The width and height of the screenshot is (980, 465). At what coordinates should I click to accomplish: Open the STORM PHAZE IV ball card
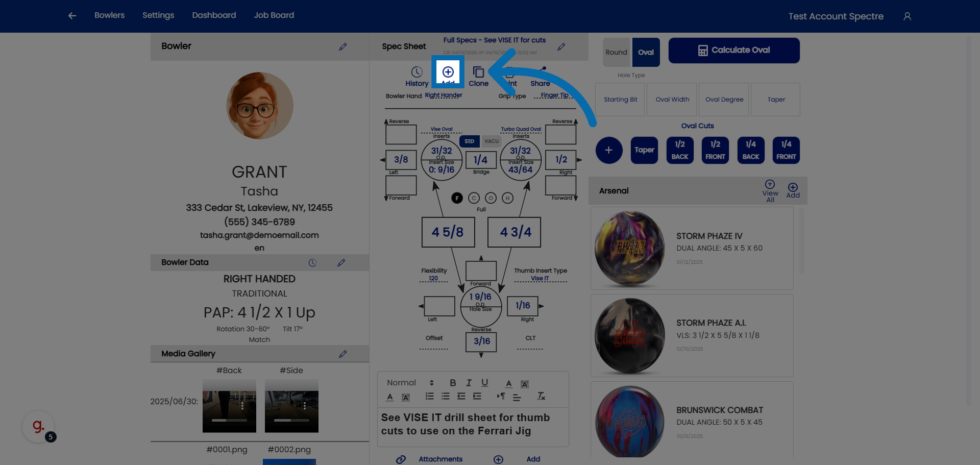click(692, 249)
